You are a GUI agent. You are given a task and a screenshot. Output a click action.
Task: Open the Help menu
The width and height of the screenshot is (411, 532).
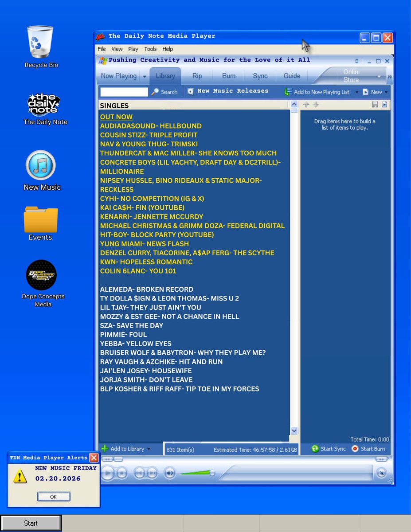click(168, 49)
